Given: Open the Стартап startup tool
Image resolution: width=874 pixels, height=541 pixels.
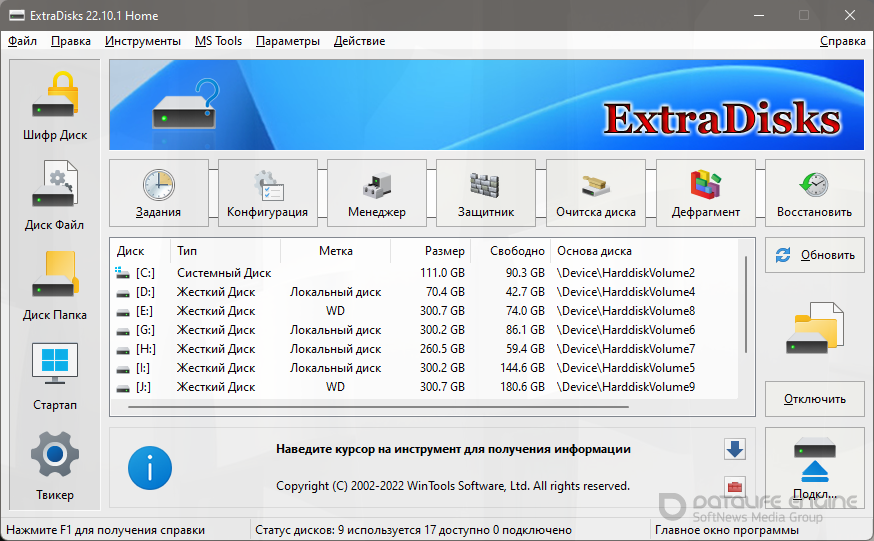Looking at the screenshot, I should pos(55,376).
